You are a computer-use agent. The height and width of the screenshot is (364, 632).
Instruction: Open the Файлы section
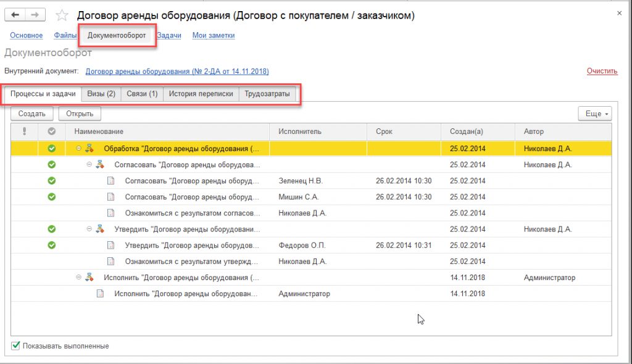tap(65, 35)
